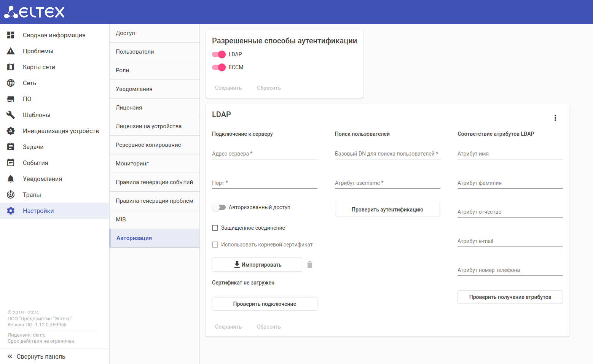The height and width of the screenshot is (364, 593).
Task: Disable the LDAP authentication toggle
Action: point(219,54)
